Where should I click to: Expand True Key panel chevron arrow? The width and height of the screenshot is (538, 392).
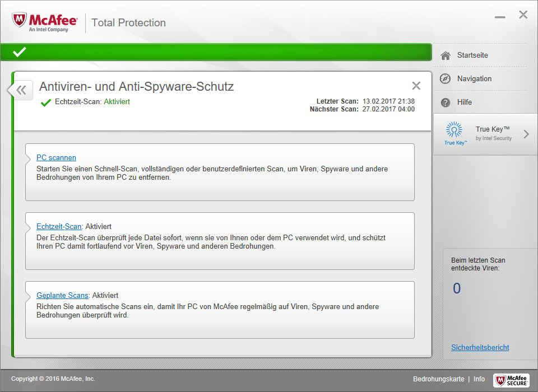click(526, 134)
